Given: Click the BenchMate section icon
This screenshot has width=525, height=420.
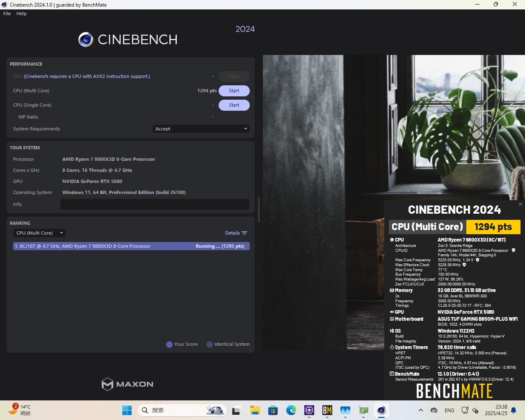Looking at the screenshot, I should [392, 374].
